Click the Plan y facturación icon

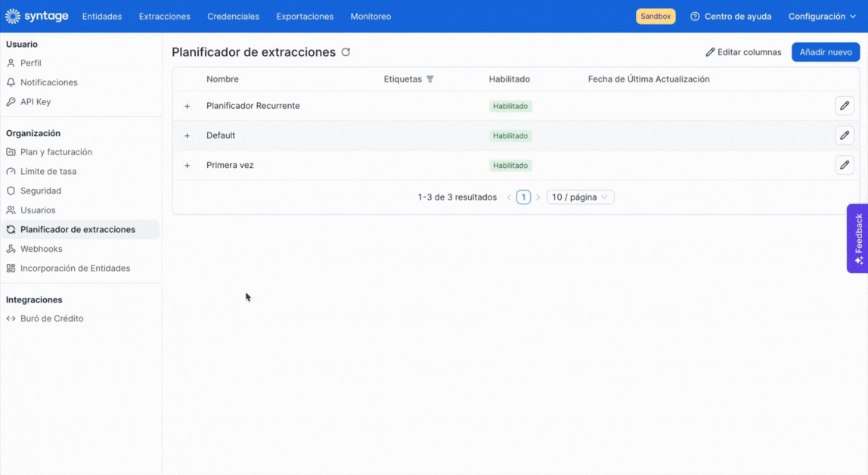tap(11, 152)
